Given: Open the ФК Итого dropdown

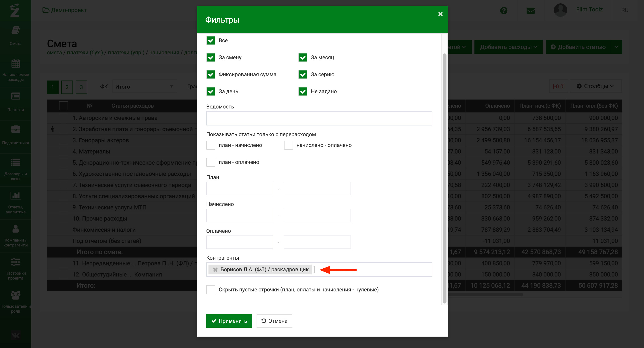Looking at the screenshot, I should [145, 87].
